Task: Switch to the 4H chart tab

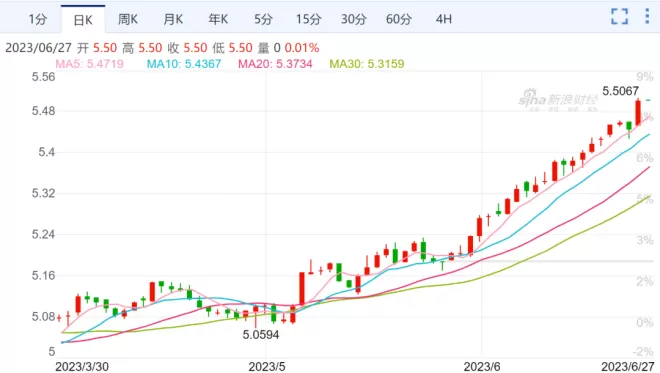Action: [444, 19]
